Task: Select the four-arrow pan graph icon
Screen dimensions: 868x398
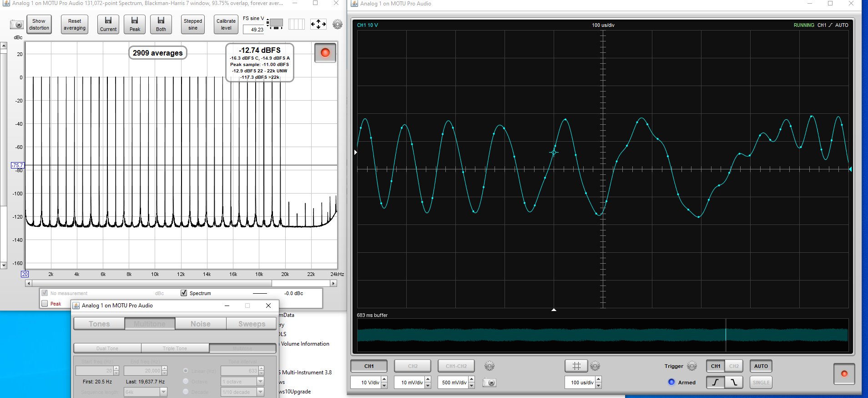Action: pos(318,24)
